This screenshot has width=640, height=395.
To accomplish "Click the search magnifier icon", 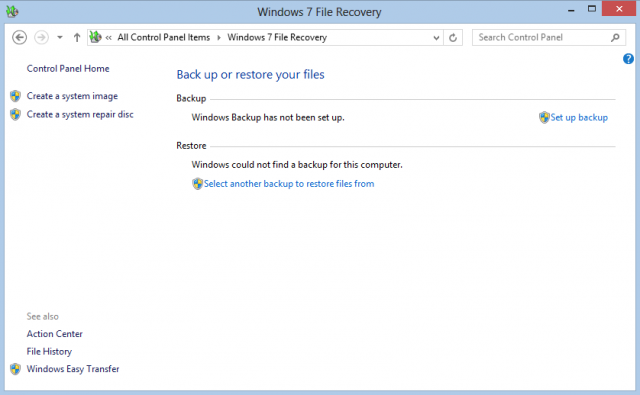I will (x=615, y=38).
